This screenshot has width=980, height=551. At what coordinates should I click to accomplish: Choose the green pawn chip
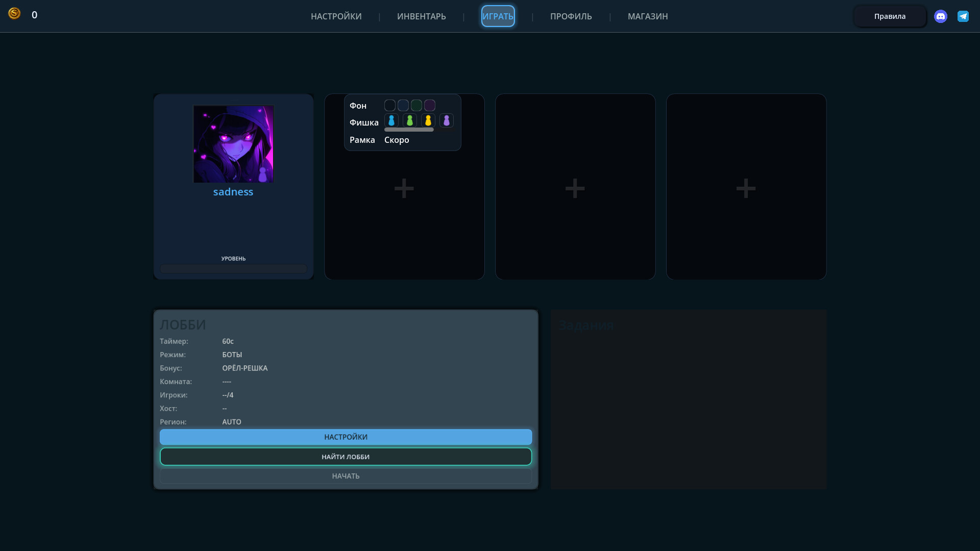(410, 121)
